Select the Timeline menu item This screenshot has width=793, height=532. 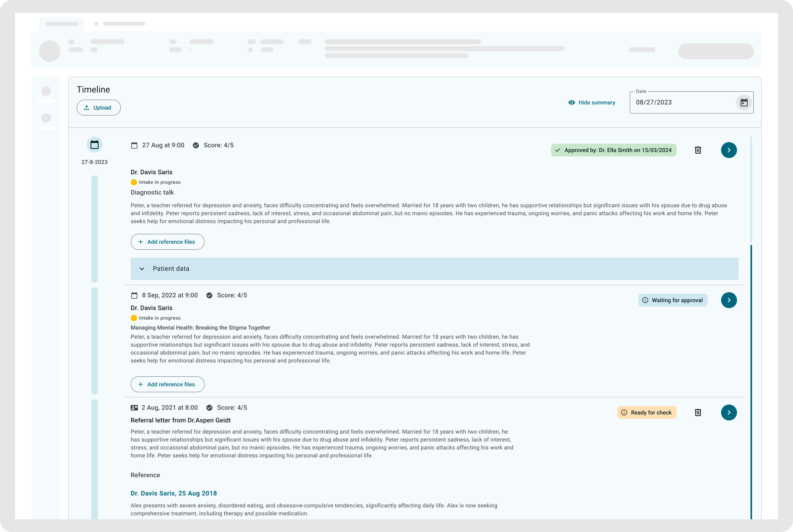(93, 90)
